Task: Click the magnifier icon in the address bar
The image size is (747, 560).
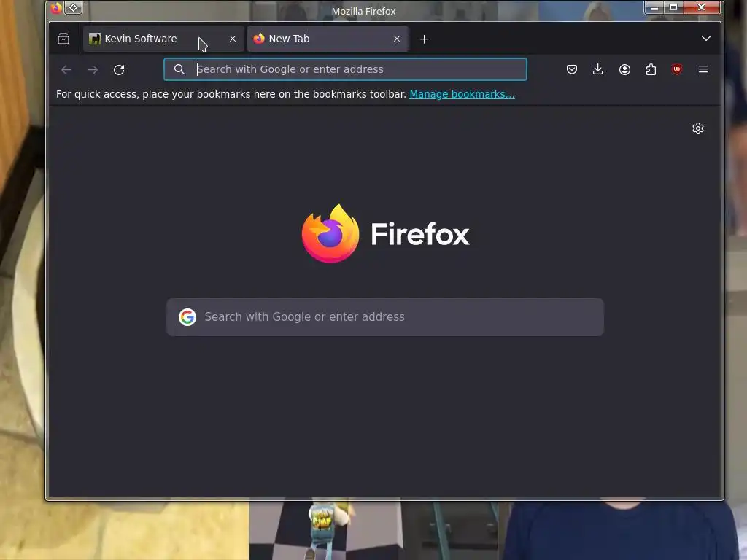Action: pos(179,69)
